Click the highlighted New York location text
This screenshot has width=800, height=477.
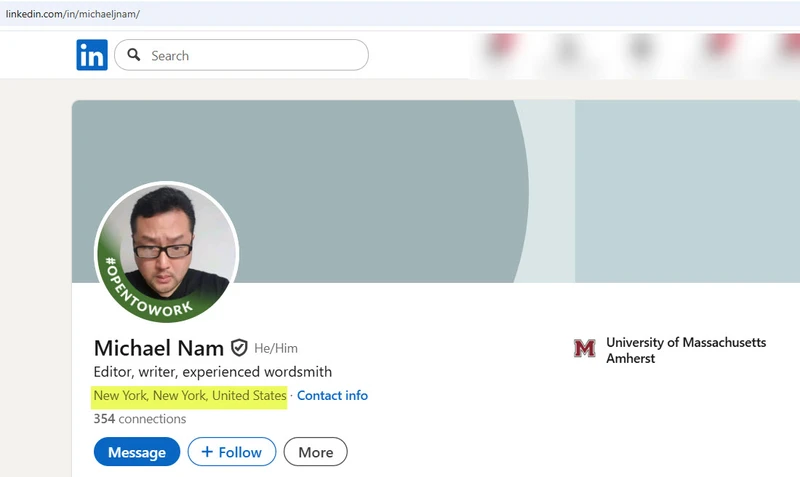(x=190, y=396)
